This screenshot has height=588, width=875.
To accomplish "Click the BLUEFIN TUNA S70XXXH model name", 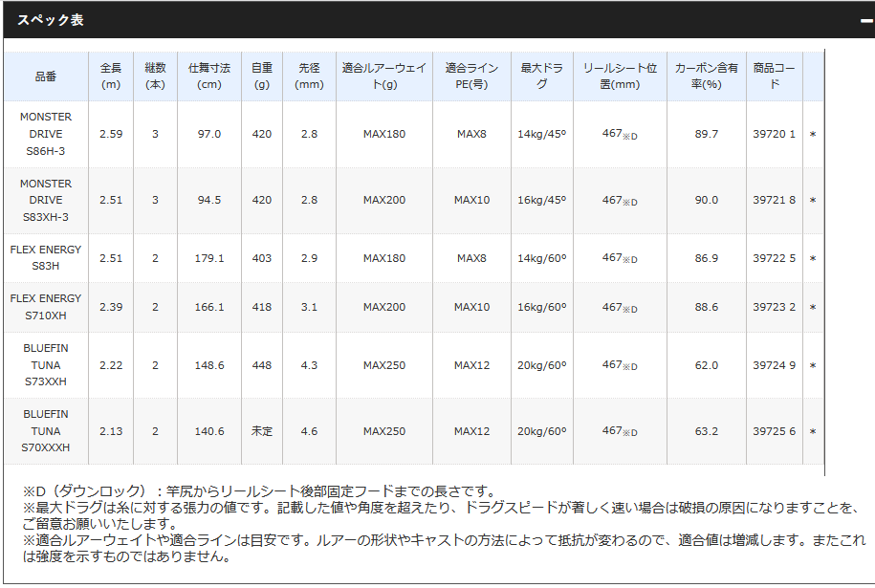I will click(46, 430).
